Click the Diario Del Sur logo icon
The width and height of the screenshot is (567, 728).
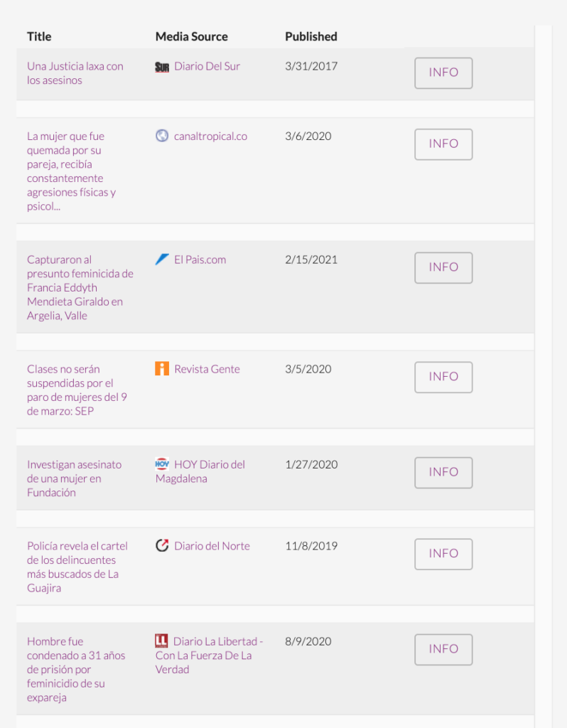click(x=162, y=67)
